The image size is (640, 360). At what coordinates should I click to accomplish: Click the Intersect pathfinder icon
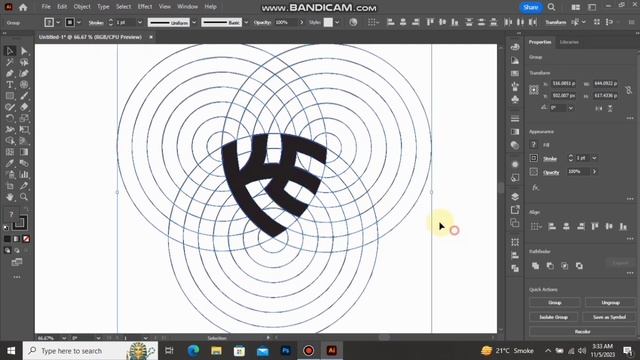coord(564,266)
